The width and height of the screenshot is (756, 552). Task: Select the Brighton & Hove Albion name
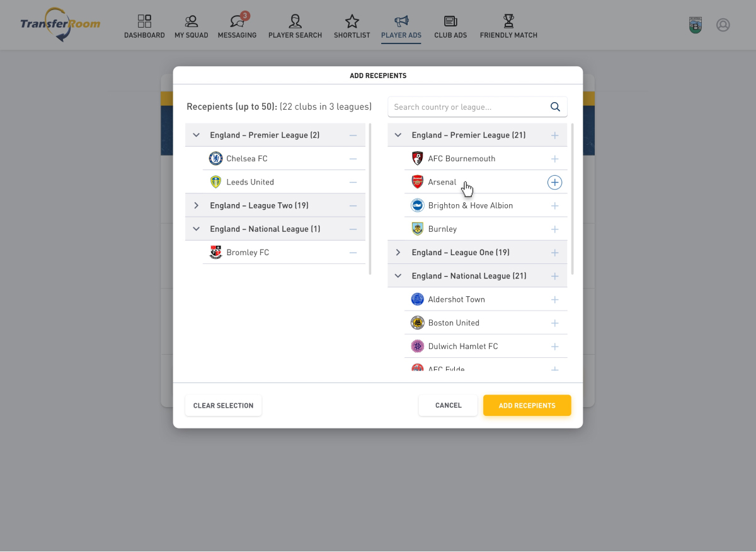pyautogui.click(x=471, y=206)
